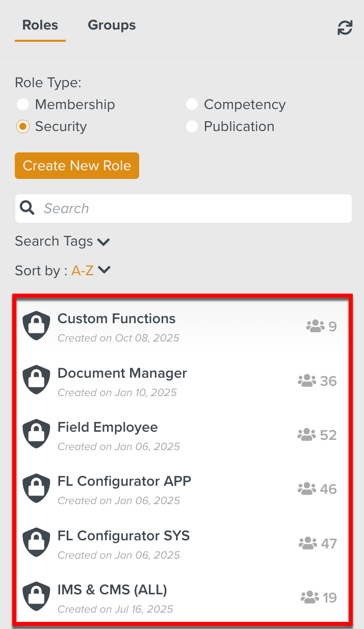Screen dimensions: 364x629
Task: Open the FL Configurator SYS role name
Action: (123, 536)
